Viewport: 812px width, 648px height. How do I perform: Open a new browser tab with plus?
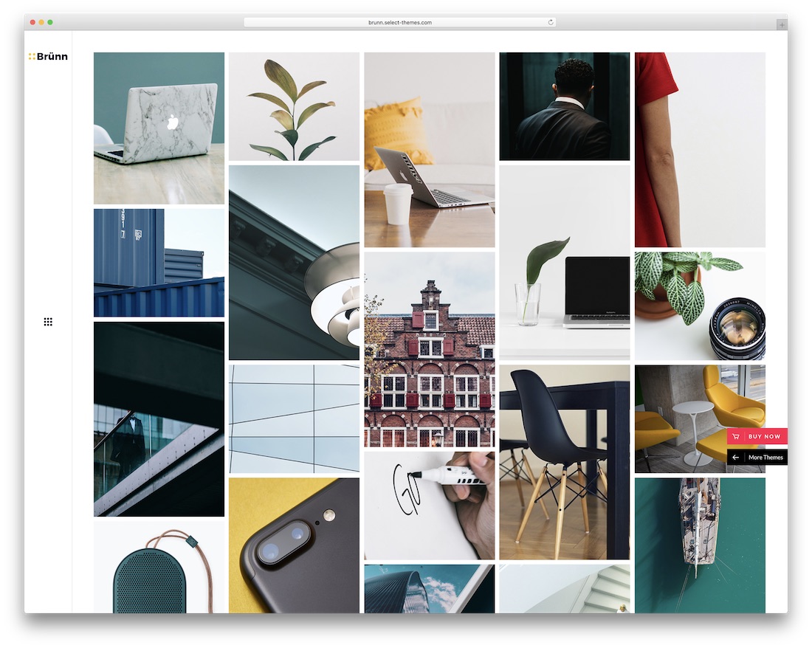point(781,24)
